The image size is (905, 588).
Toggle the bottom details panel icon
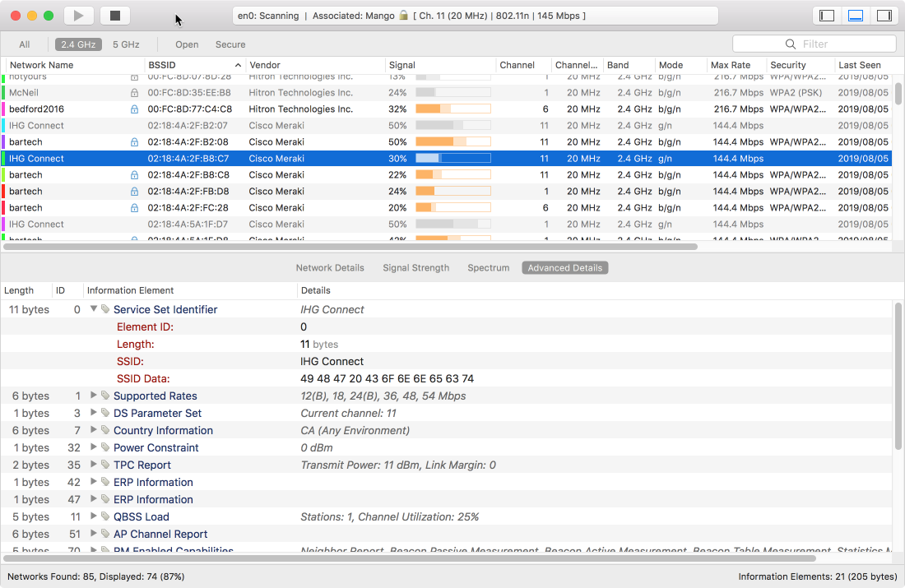pyautogui.click(x=856, y=16)
